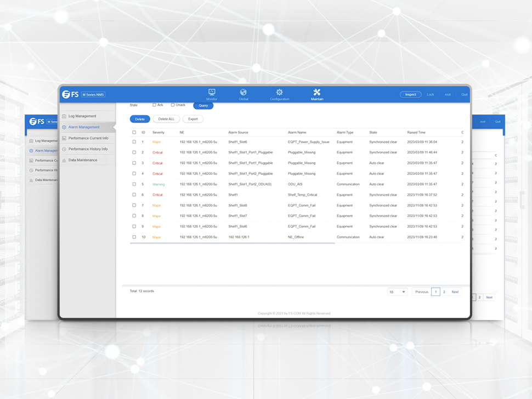Open the Monitor section icon
This screenshot has height=399, width=532.
coord(212,92)
